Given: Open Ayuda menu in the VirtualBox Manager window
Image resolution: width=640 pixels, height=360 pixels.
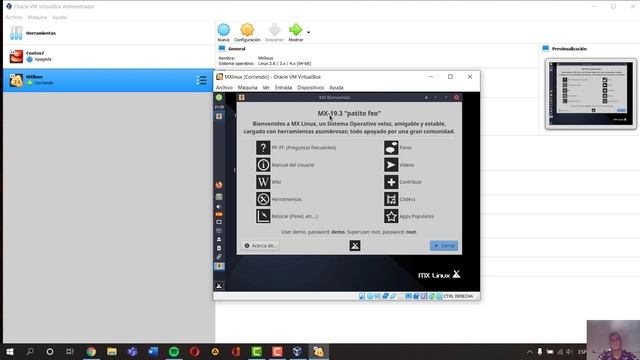Looking at the screenshot, I should pos(59,17).
